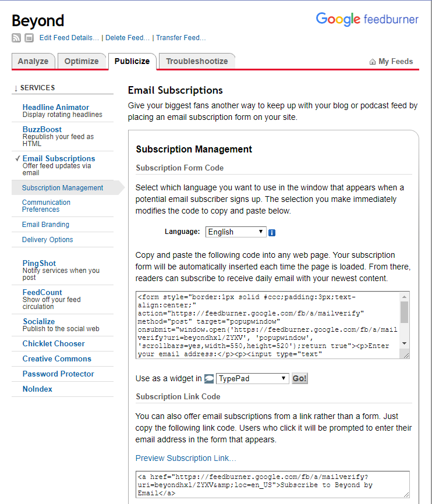Open Headline Animator service

point(56,107)
